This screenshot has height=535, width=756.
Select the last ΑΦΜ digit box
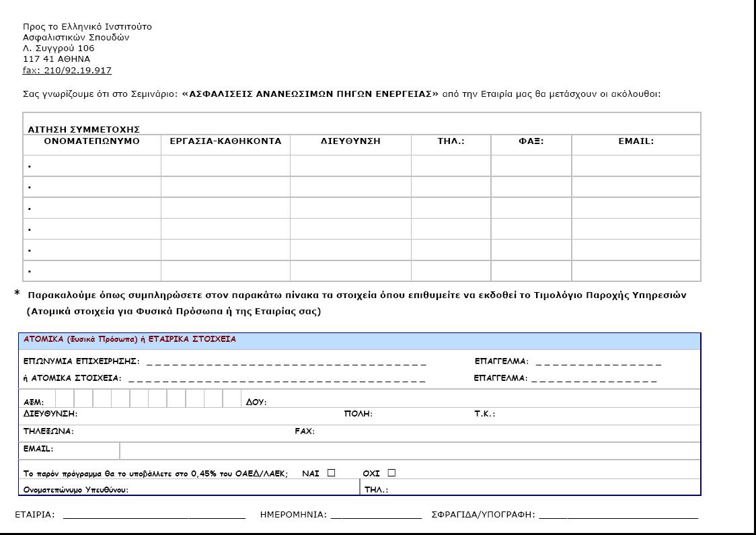click(x=231, y=398)
